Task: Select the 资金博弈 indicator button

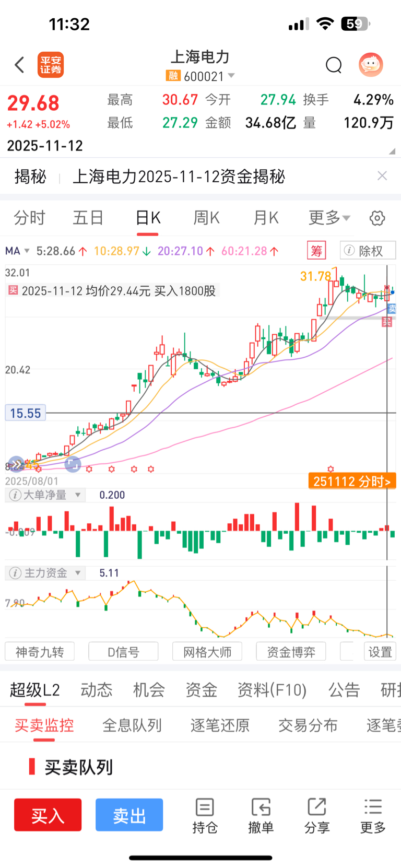Action: [291, 652]
